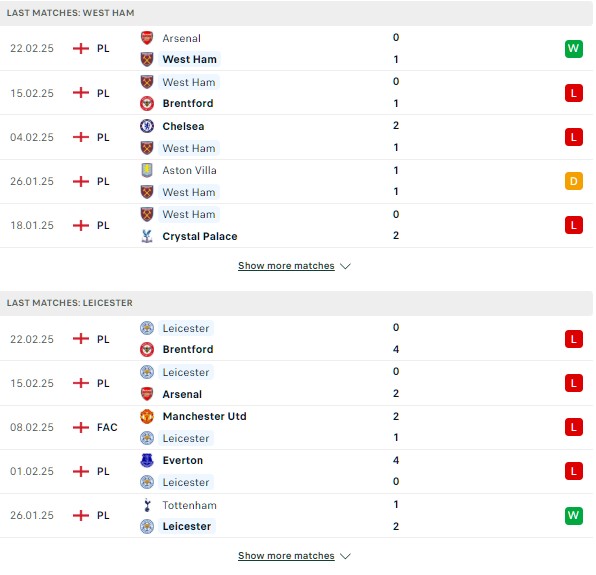Click the orange D badge for Aston Villa match
This screenshot has height=575, width=596.
(574, 181)
